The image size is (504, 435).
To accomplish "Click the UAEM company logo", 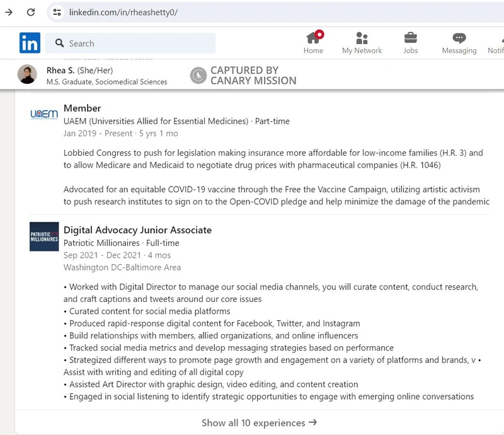I will click(43, 115).
